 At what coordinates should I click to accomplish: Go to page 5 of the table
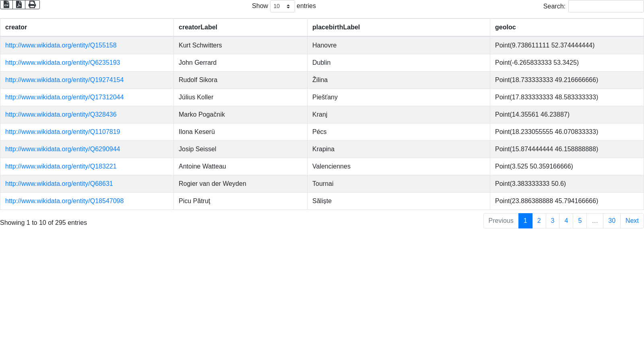tap(580, 221)
